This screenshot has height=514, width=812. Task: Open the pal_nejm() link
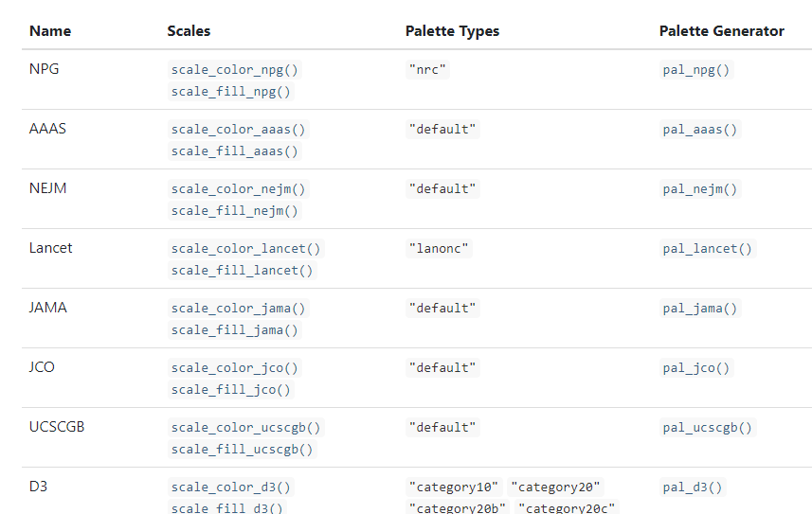click(700, 189)
